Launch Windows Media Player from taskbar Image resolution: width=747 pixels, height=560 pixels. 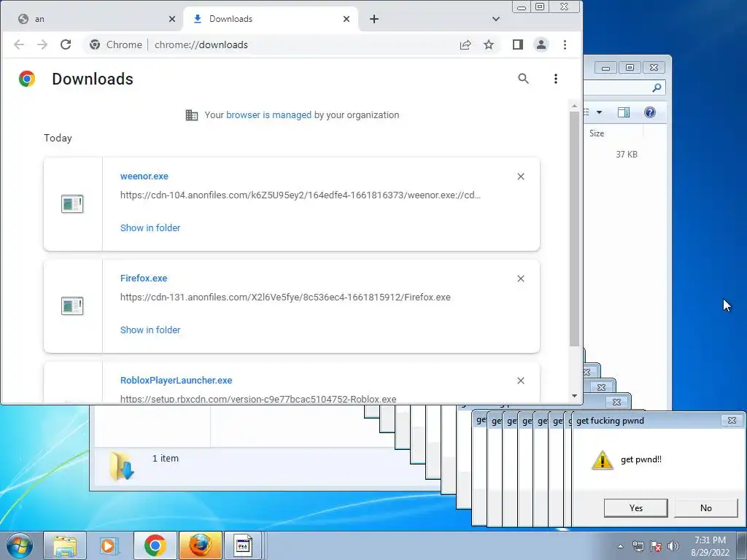[x=109, y=545]
